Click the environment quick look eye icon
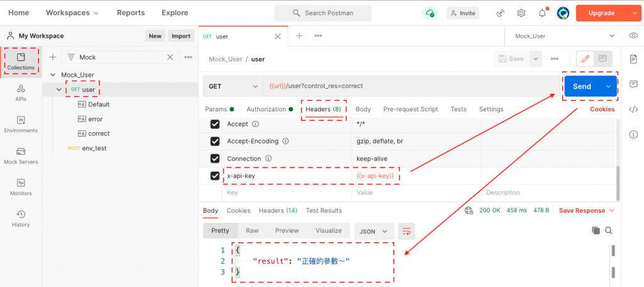644x287 pixels. pos(633,36)
